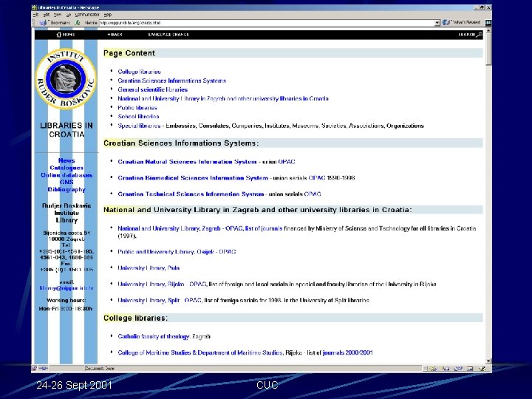Open College of Maritime Studies link
This screenshot has height=399, width=532.
200,352
